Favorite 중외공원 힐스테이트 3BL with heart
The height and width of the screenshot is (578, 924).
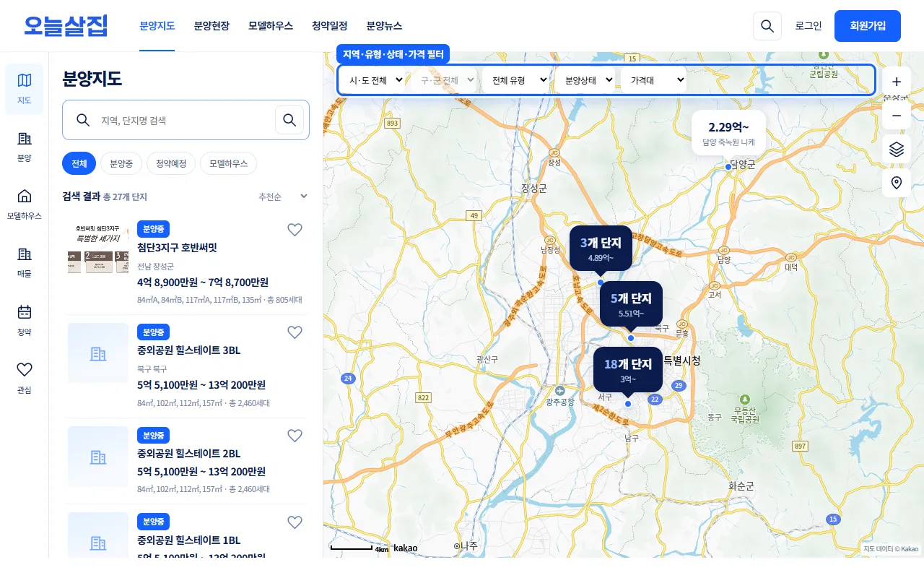point(295,332)
